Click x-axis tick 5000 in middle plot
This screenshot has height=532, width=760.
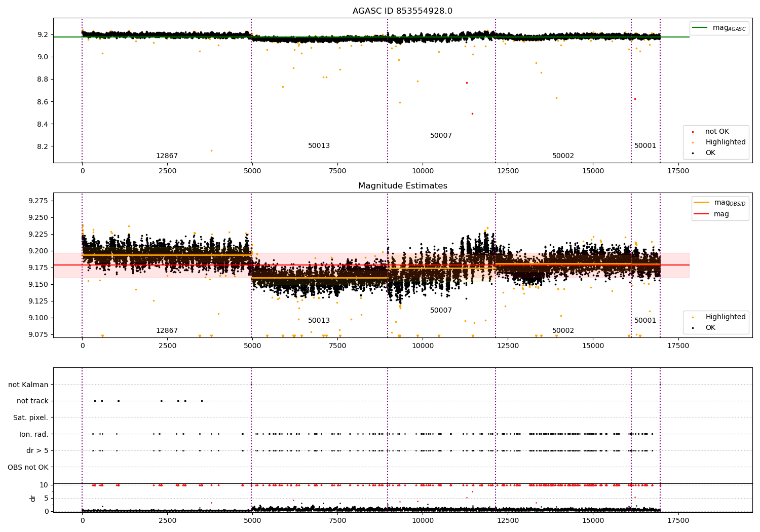(x=252, y=346)
